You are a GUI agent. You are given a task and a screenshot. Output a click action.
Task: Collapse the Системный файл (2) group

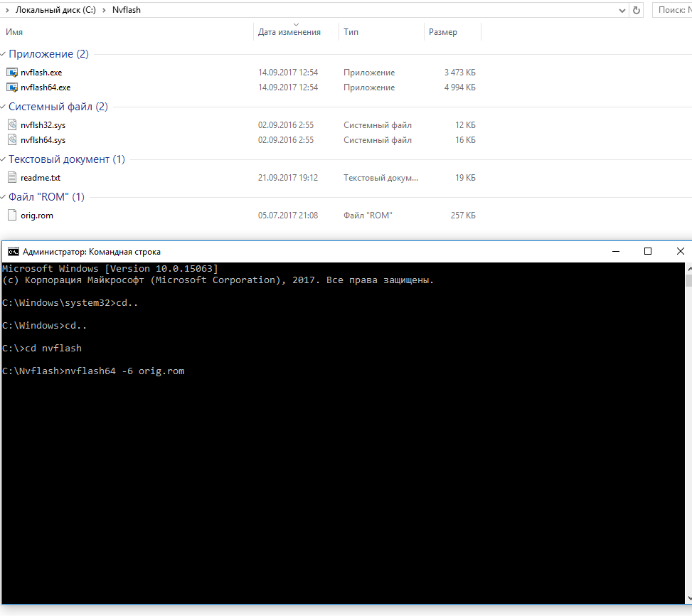3,107
